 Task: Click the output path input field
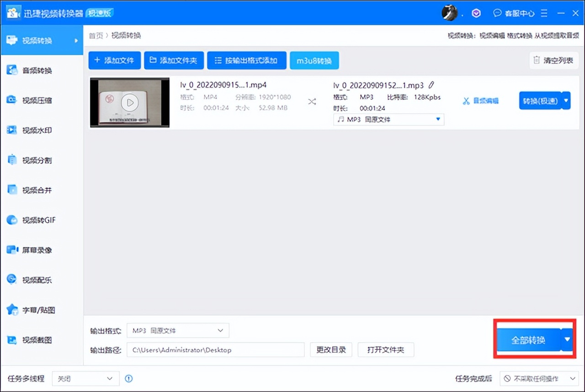[x=215, y=349]
